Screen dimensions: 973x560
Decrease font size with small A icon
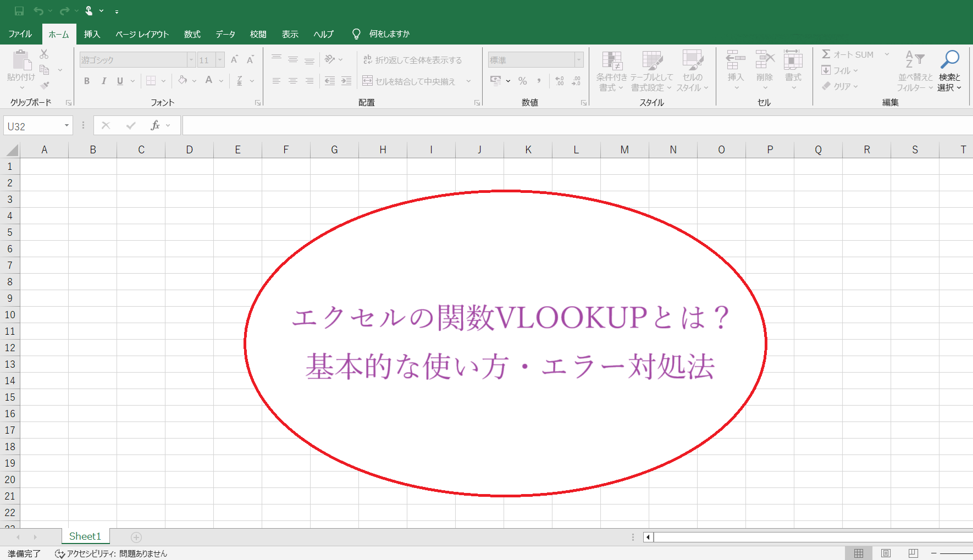(250, 59)
